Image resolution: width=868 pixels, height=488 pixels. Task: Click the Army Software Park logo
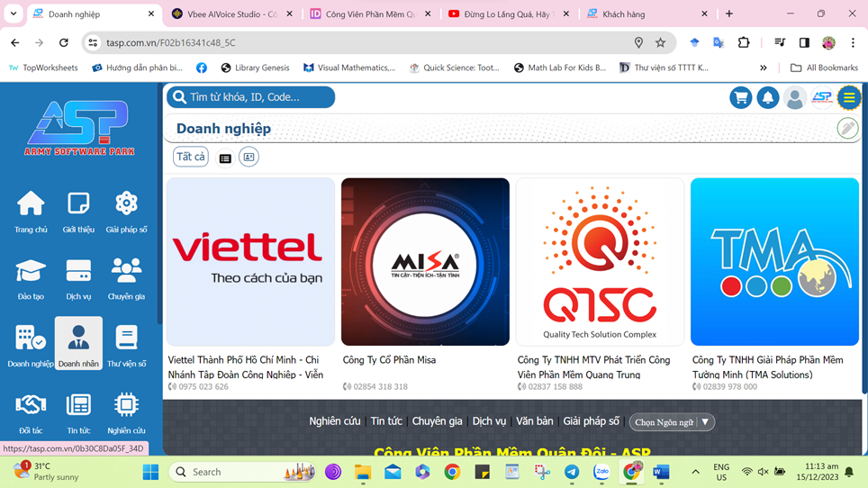point(79,129)
